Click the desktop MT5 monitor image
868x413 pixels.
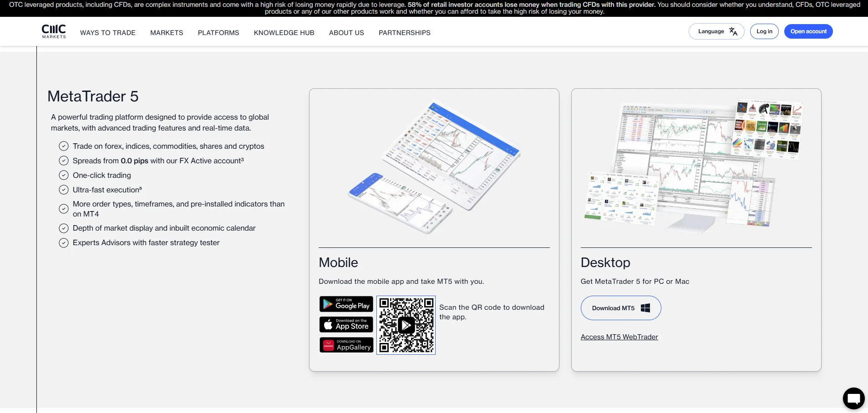click(695, 166)
